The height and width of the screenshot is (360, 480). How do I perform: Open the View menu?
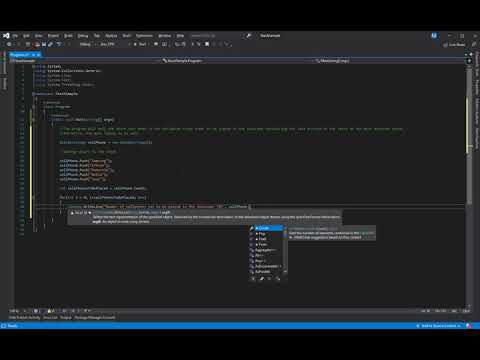coord(39,36)
